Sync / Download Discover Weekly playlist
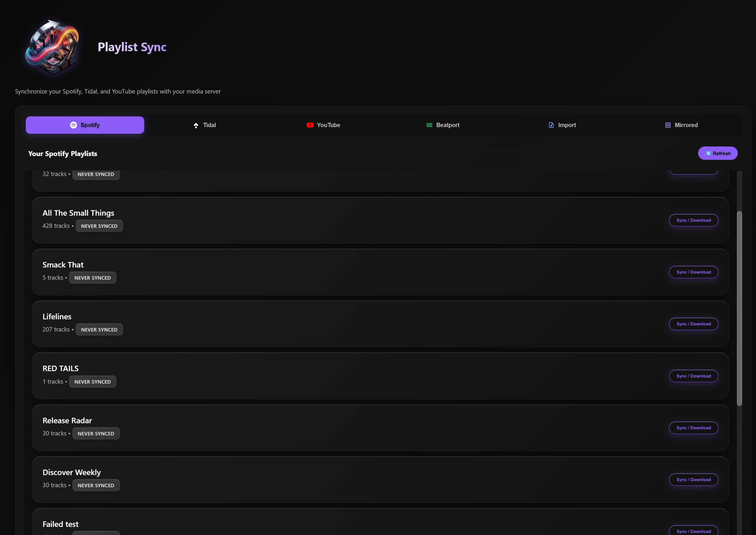 tap(693, 480)
